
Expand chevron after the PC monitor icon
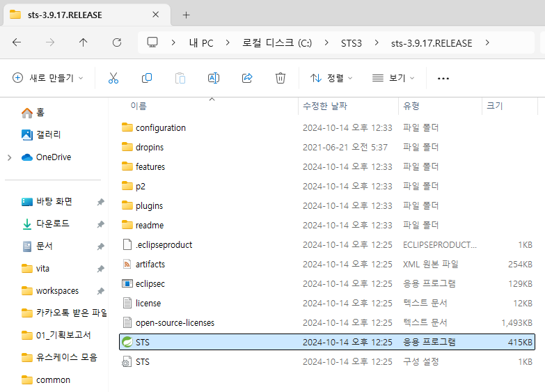pos(173,42)
